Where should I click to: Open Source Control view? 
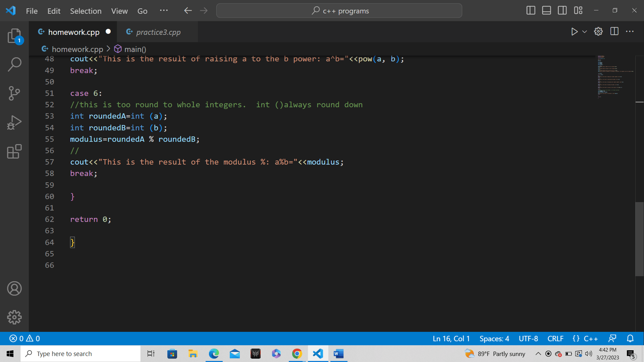pyautogui.click(x=14, y=93)
